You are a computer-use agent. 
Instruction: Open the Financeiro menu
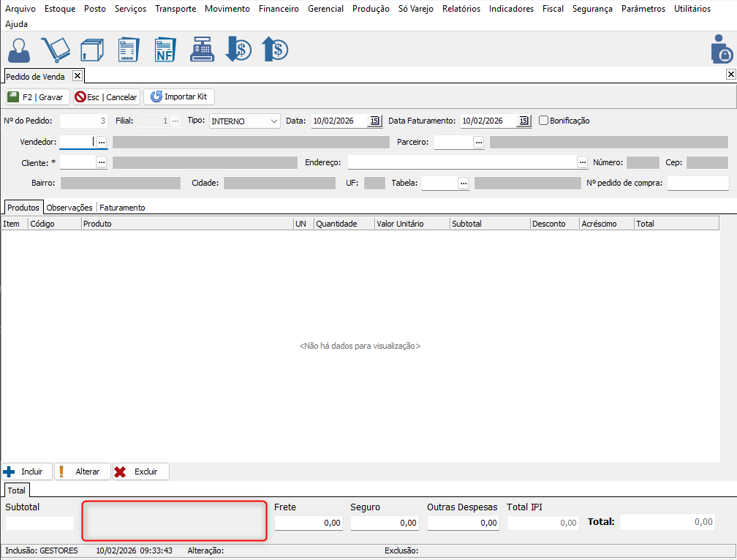pyautogui.click(x=279, y=9)
